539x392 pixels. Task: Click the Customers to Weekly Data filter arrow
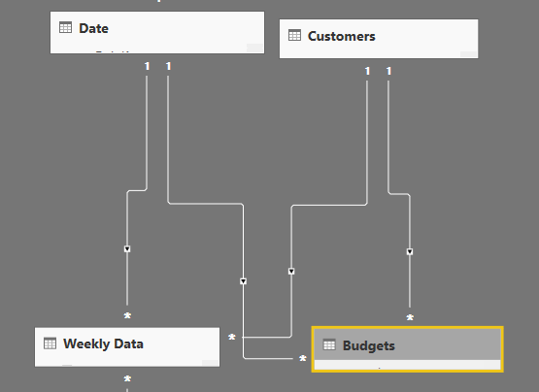291,272
